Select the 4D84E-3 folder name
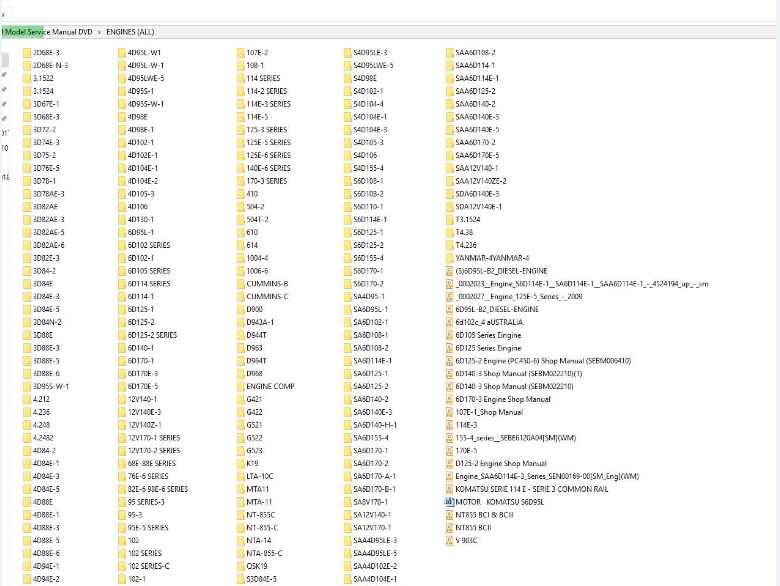The image size is (780, 586). 46,477
